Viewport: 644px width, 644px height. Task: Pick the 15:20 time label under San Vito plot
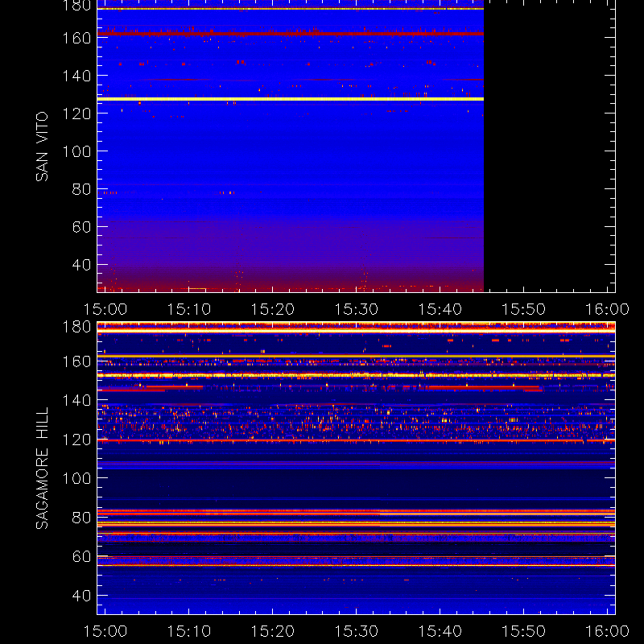[272, 309]
